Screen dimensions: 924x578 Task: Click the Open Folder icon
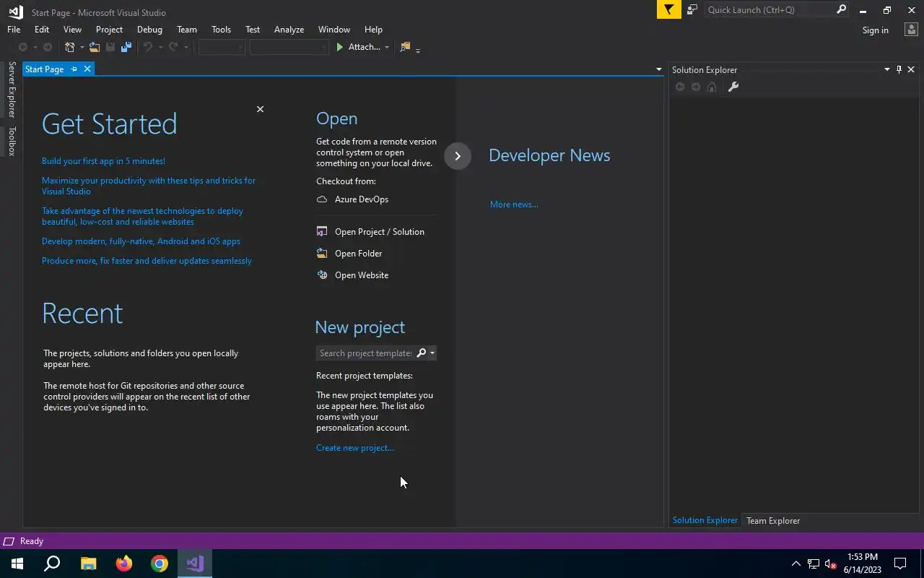[322, 254]
